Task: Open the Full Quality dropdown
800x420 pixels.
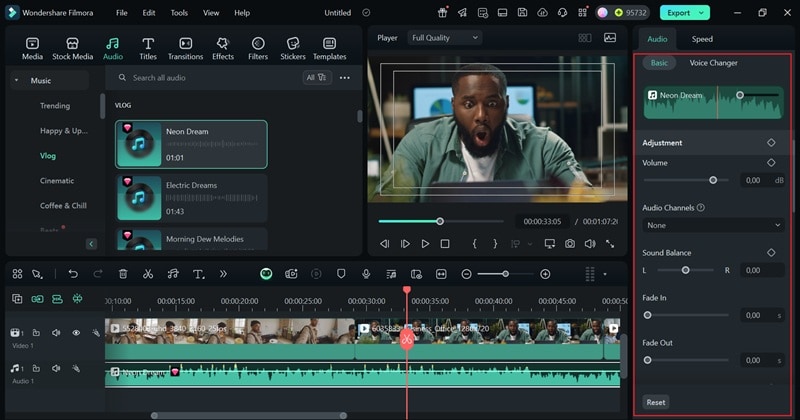Action: click(444, 38)
